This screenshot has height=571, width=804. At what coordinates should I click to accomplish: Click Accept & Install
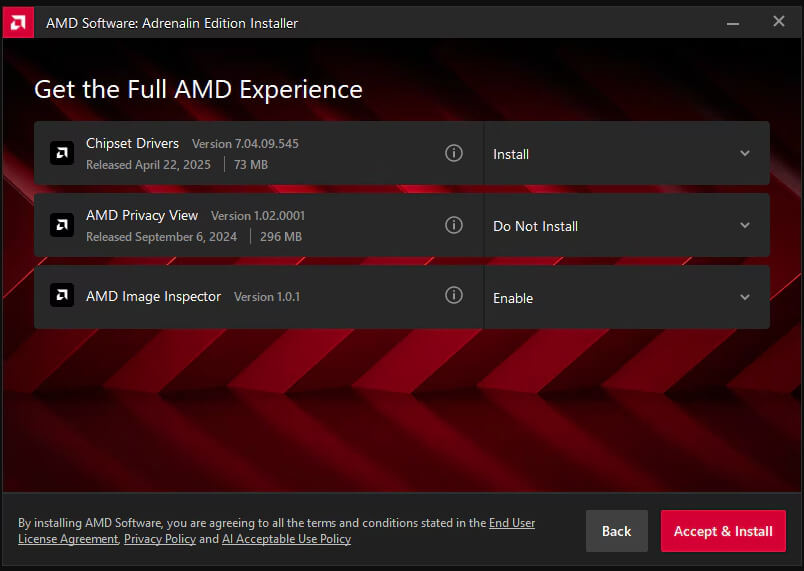pos(723,531)
